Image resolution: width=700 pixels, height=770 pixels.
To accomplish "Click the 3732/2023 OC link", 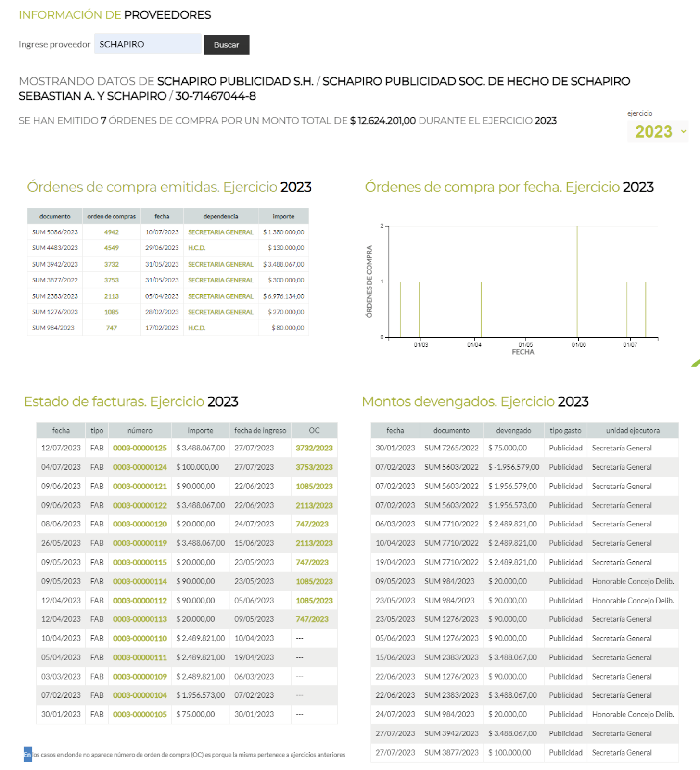I will [x=314, y=448].
